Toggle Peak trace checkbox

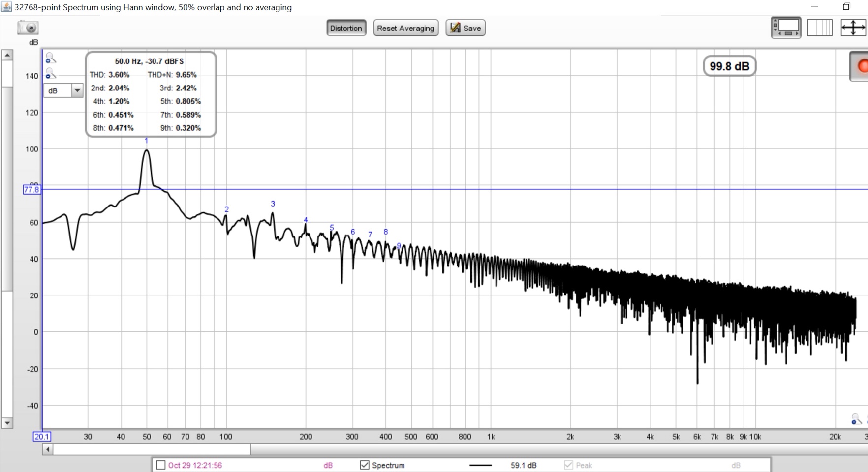pos(568,465)
